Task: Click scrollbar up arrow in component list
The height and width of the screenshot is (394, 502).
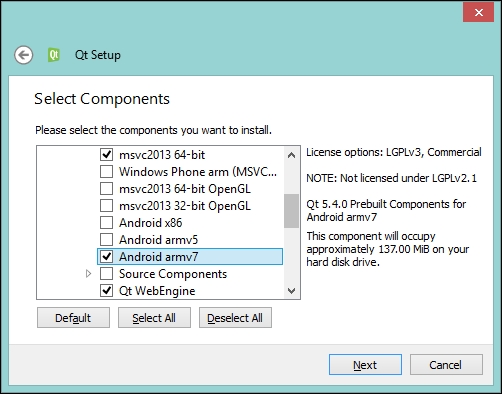Action: click(291, 155)
